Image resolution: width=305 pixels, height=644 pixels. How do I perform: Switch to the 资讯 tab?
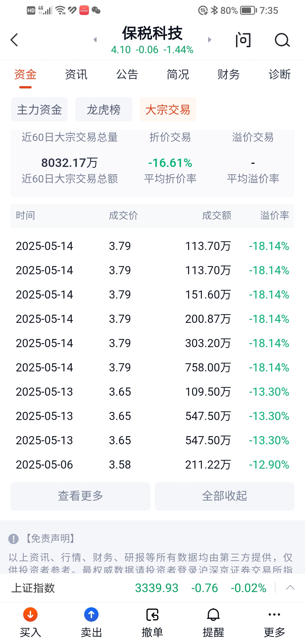tap(76, 75)
